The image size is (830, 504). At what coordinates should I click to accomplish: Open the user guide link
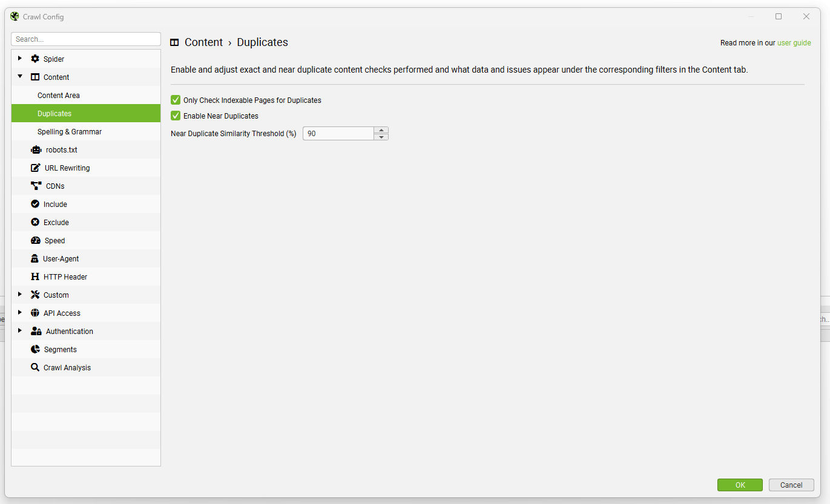pyautogui.click(x=794, y=43)
